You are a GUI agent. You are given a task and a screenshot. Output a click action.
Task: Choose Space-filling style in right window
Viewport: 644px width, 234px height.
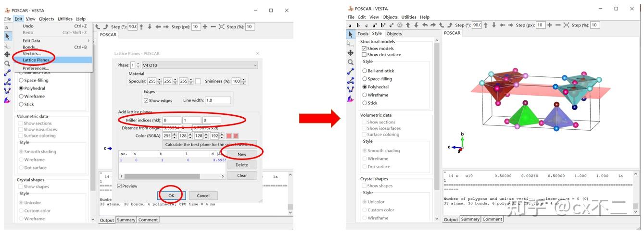365,79
